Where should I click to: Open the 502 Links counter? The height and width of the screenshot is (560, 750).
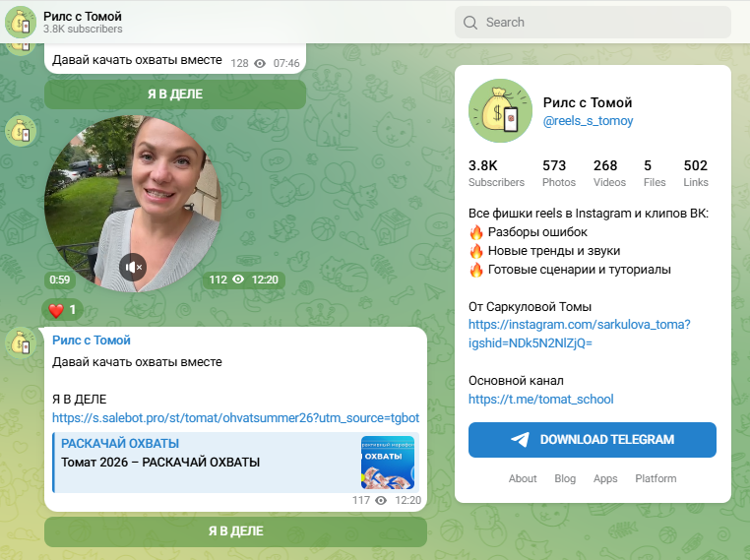(696, 173)
